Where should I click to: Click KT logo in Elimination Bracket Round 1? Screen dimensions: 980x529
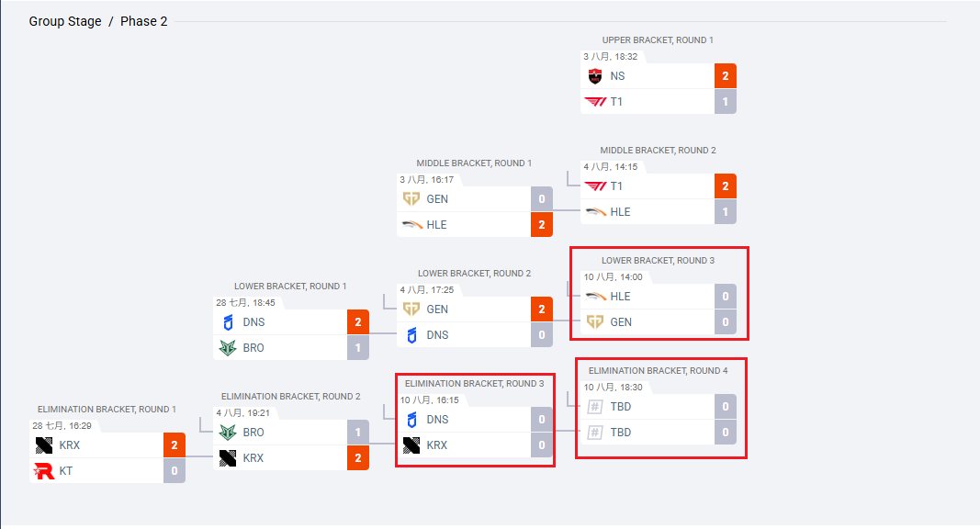pos(44,471)
